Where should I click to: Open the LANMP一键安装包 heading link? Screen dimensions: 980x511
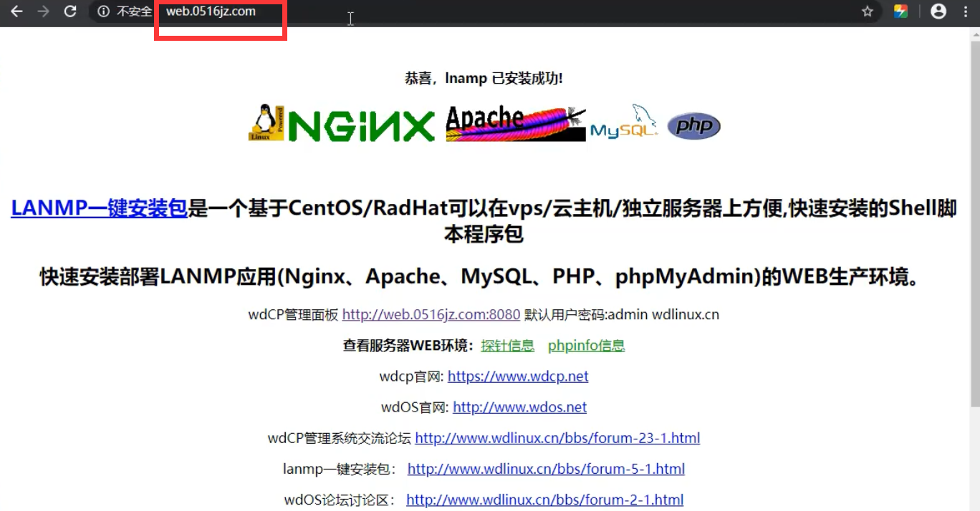pos(99,208)
